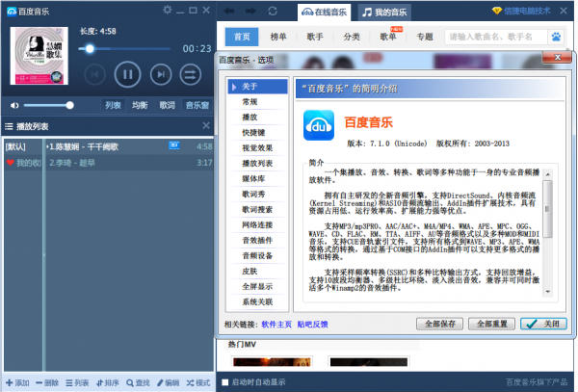Image resolution: width=578 pixels, height=392 pixels.
Task: Select 音频设备 in options sidebar
Action: coord(257,255)
